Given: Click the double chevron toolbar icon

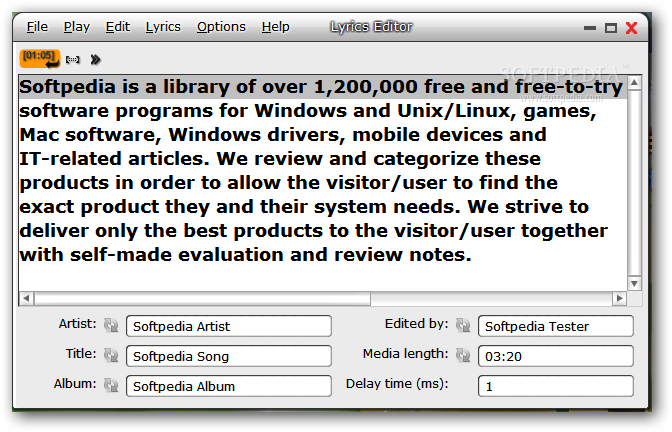Looking at the screenshot, I should tap(95, 60).
